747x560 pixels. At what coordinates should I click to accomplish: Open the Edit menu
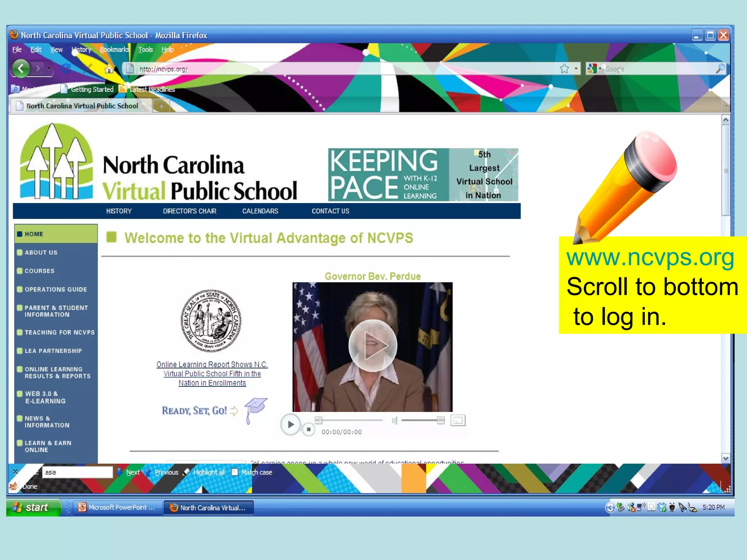click(x=36, y=50)
